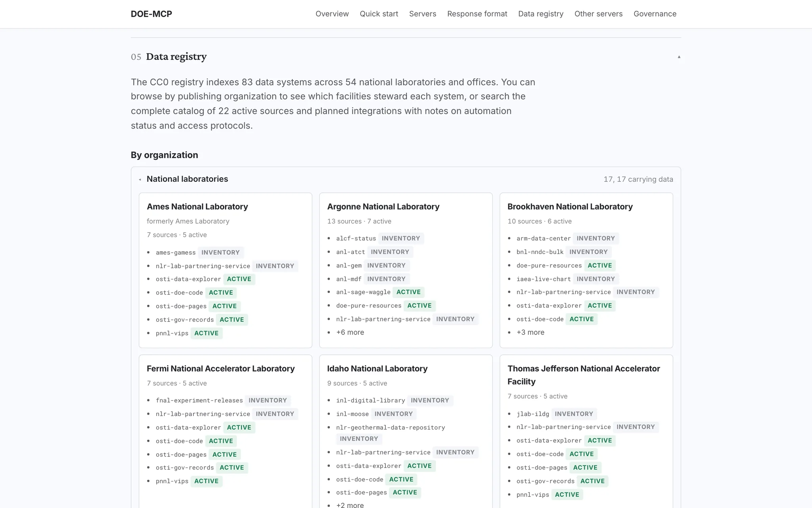This screenshot has width=812, height=508.
Task: Select Data registry in top navigation
Action: pos(541,14)
